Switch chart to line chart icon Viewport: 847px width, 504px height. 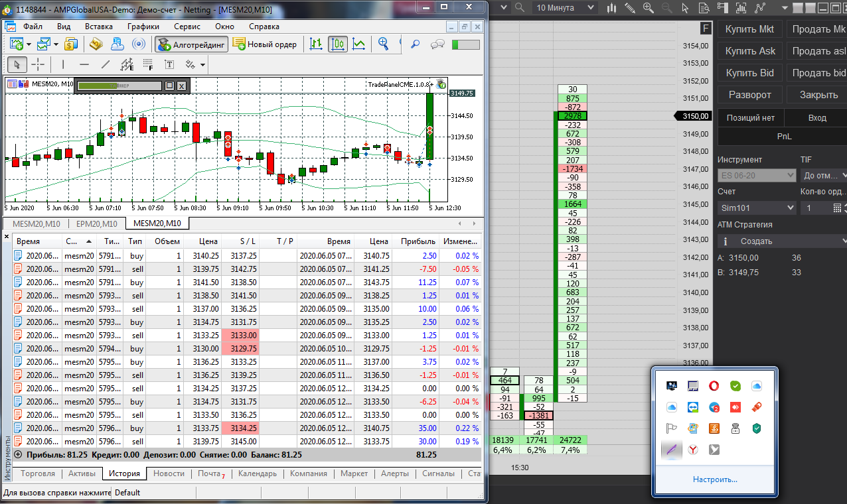click(359, 44)
